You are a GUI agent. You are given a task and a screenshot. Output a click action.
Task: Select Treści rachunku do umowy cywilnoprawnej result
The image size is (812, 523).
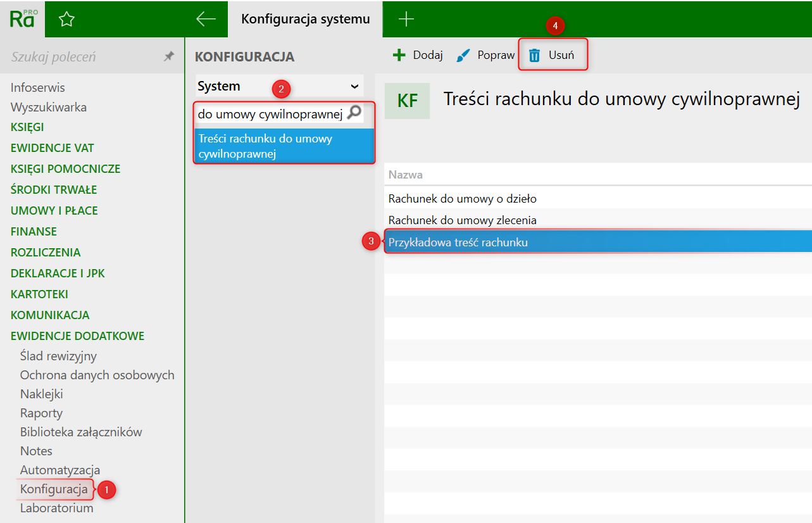284,146
